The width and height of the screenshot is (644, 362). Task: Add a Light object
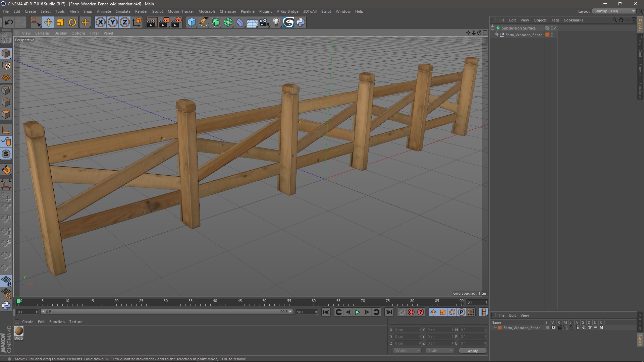click(x=276, y=22)
